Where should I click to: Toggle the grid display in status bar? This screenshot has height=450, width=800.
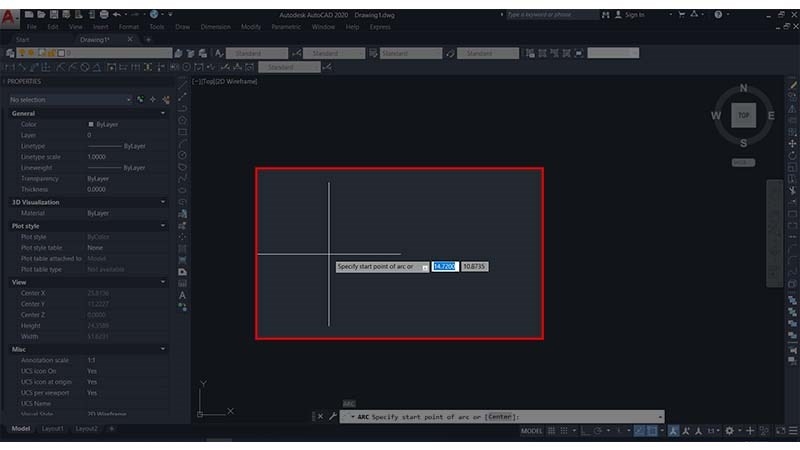point(552,431)
